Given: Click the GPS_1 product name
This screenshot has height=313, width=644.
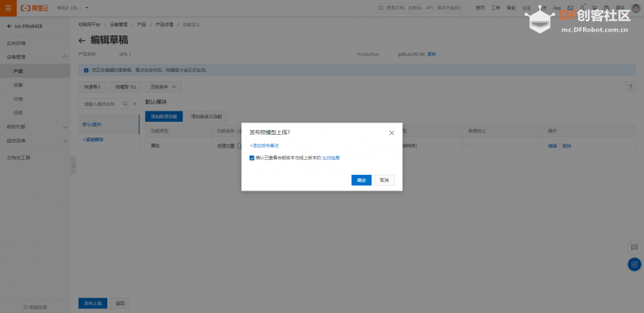Looking at the screenshot, I should (x=125, y=54).
